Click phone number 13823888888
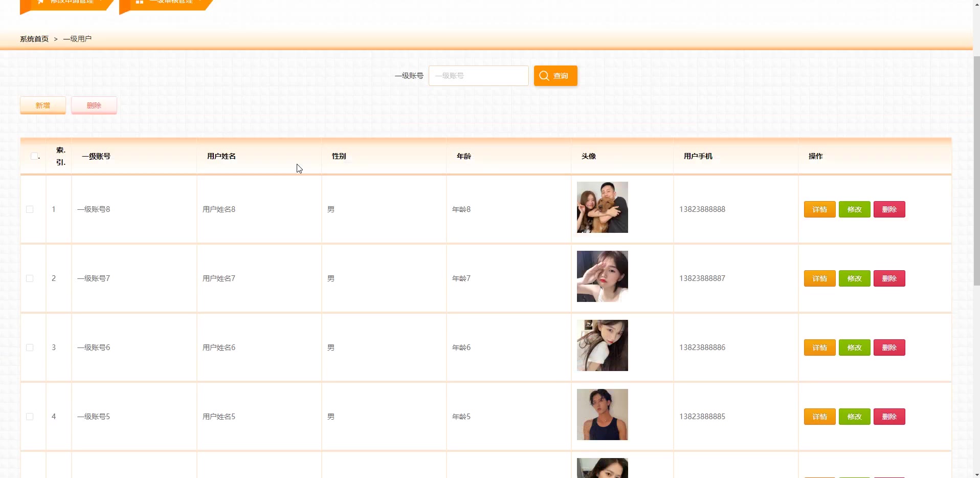The width and height of the screenshot is (980, 478). [x=702, y=209]
